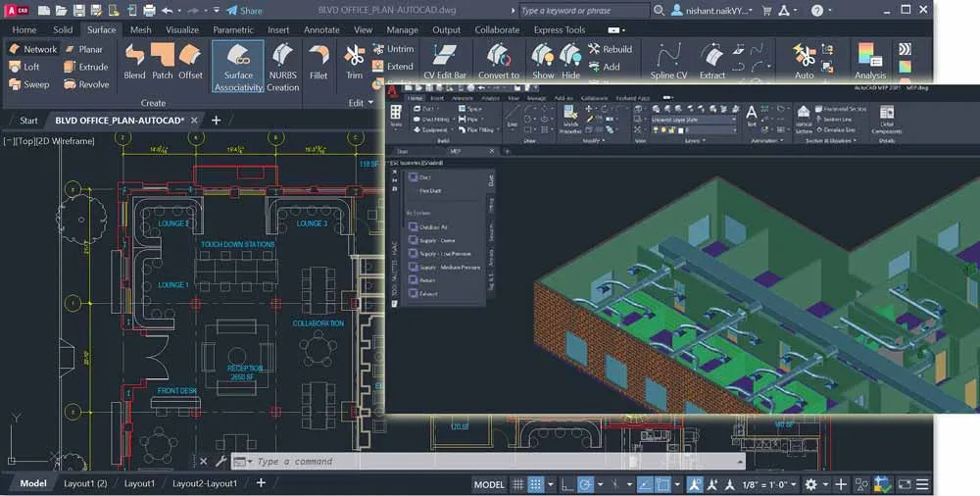The width and height of the screenshot is (980, 496).
Task: Toggle Surface Associativity
Action: [x=238, y=68]
